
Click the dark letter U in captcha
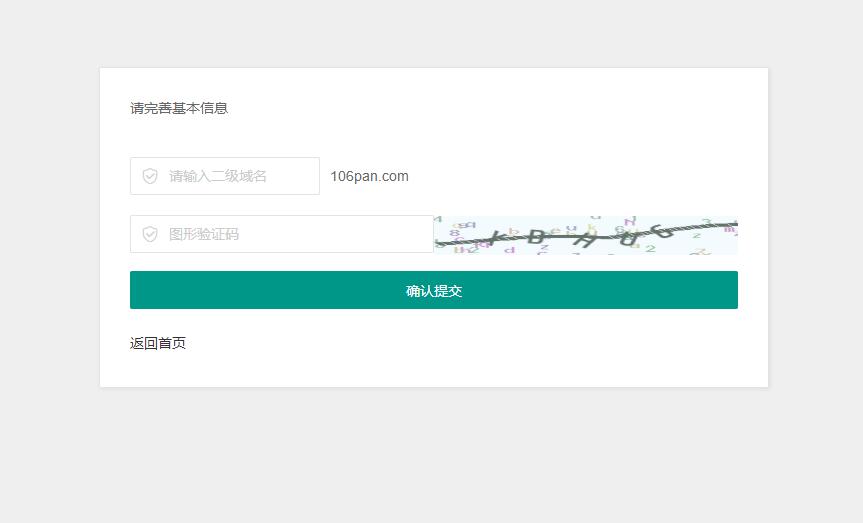coord(628,236)
